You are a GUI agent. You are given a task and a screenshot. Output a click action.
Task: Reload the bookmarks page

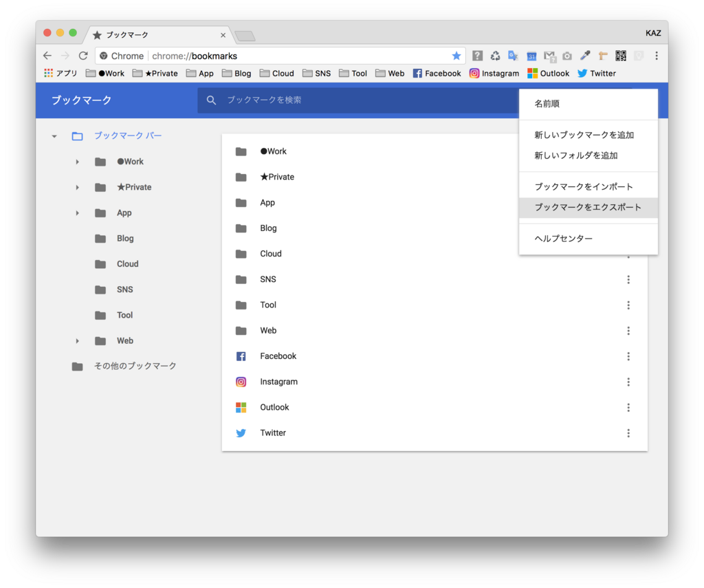coord(83,56)
